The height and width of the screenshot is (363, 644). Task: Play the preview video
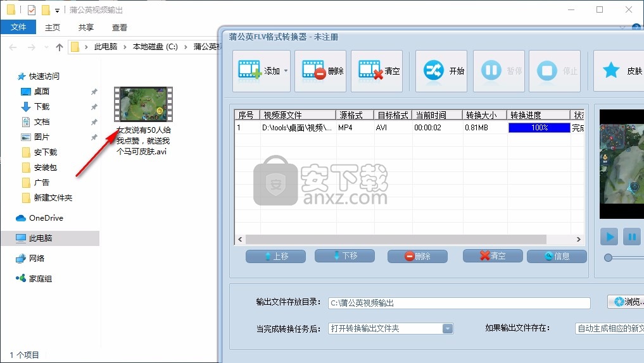tap(609, 237)
